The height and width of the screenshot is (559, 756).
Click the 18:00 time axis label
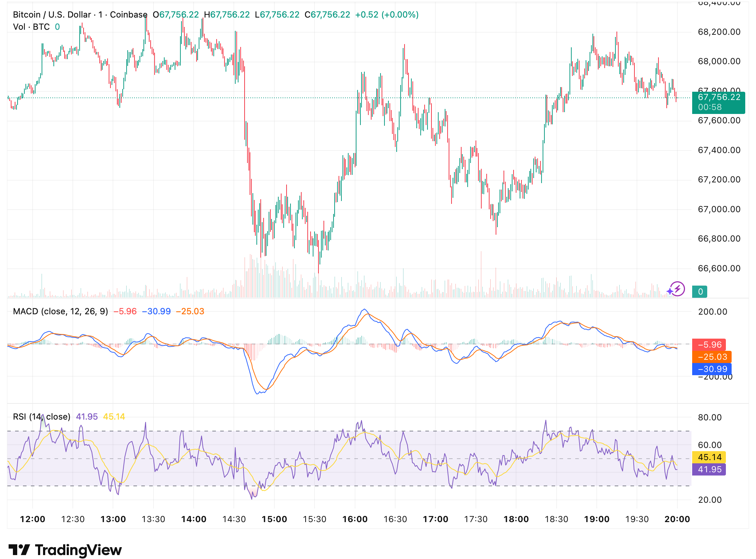click(516, 519)
